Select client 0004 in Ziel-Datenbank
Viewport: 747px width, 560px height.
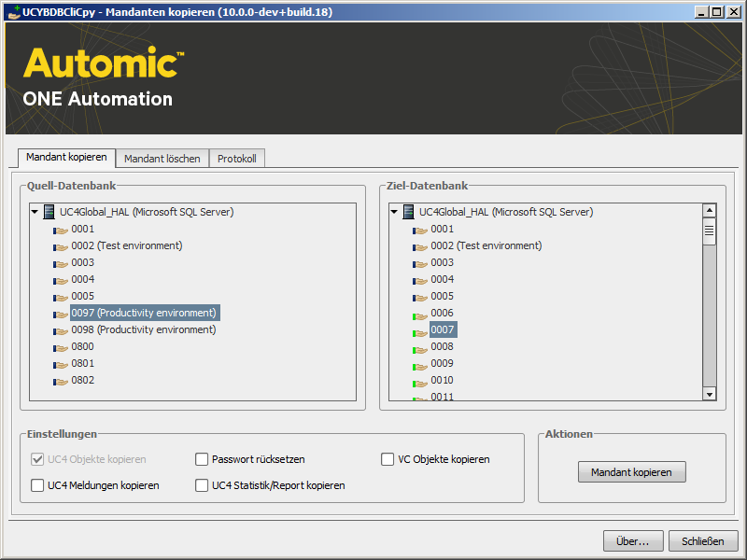[x=442, y=279]
